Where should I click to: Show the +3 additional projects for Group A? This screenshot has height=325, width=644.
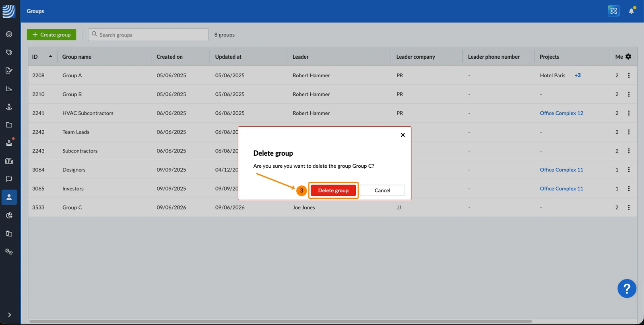578,75
